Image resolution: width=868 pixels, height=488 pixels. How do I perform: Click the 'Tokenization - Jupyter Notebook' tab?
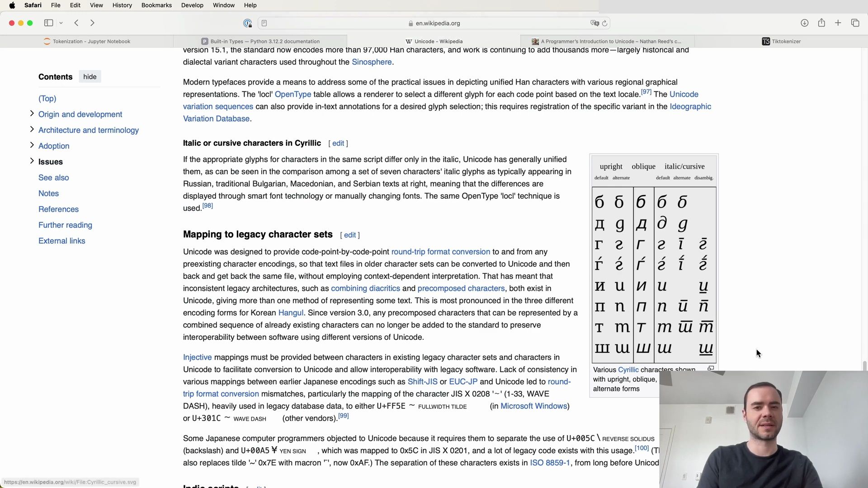coord(91,41)
